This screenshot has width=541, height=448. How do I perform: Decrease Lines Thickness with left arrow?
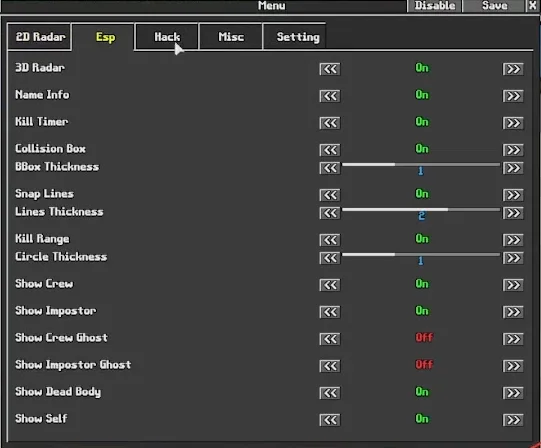[330, 213]
